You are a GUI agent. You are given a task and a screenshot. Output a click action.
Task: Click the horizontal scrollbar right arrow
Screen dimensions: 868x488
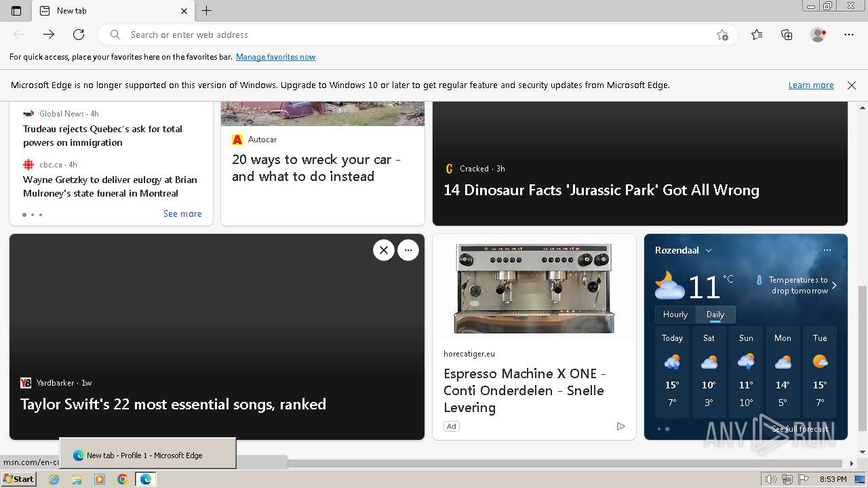coord(852,464)
